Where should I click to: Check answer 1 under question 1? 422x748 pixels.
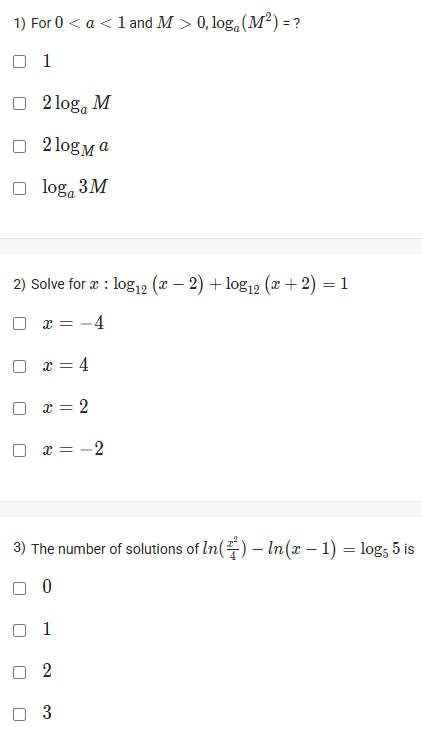pyautogui.click(x=19, y=62)
